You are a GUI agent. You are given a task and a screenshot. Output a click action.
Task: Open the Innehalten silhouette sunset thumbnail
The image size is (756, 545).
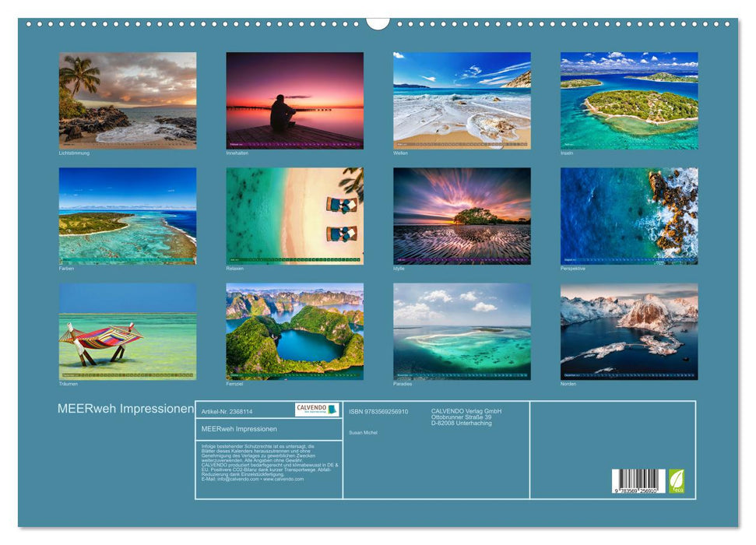pyautogui.click(x=294, y=100)
